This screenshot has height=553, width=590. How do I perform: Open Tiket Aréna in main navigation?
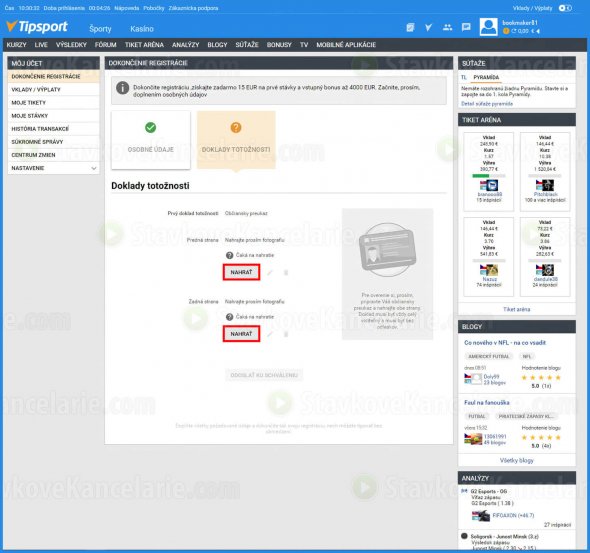[144, 45]
